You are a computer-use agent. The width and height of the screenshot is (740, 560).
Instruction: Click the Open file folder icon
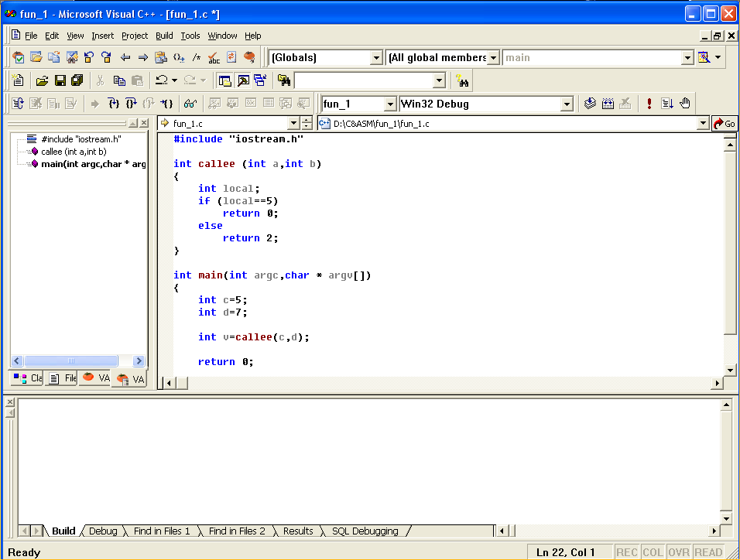pos(43,80)
